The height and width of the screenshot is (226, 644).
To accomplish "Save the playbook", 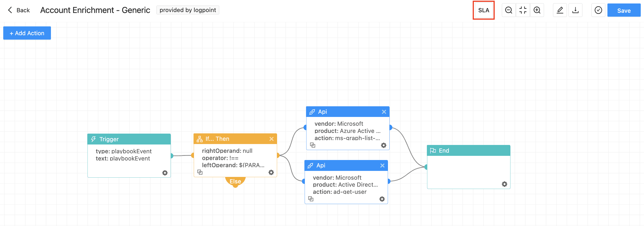I will pos(623,10).
